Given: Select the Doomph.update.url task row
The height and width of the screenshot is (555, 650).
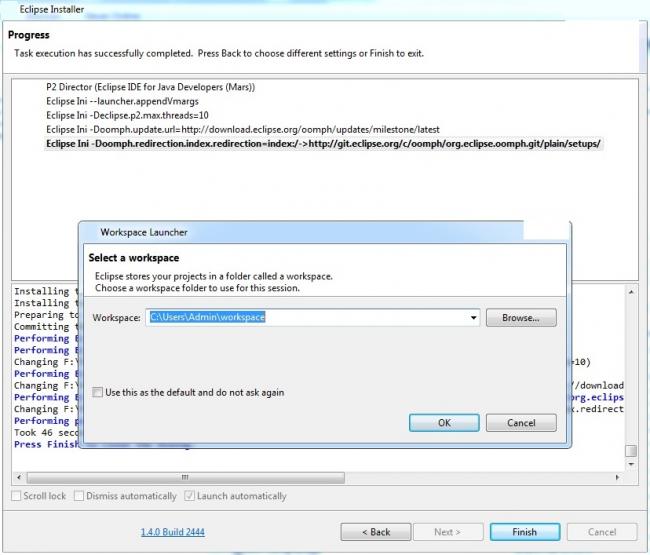Looking at the screenshot, I should tap(243, 129).
